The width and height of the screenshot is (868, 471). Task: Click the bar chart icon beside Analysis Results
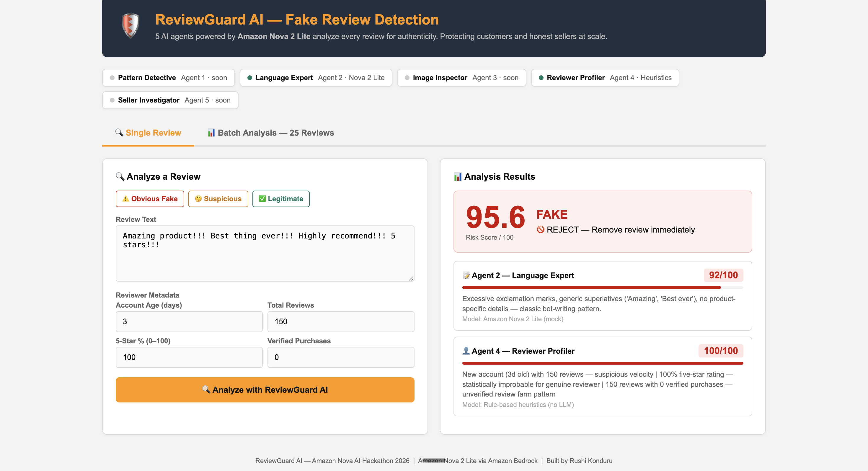(x=458, y=177)
